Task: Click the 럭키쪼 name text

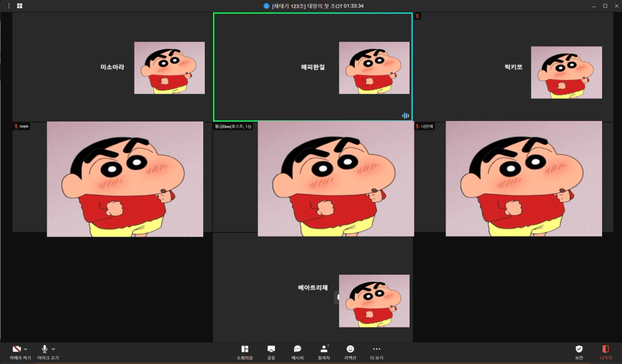Action: tap(513, 67)
